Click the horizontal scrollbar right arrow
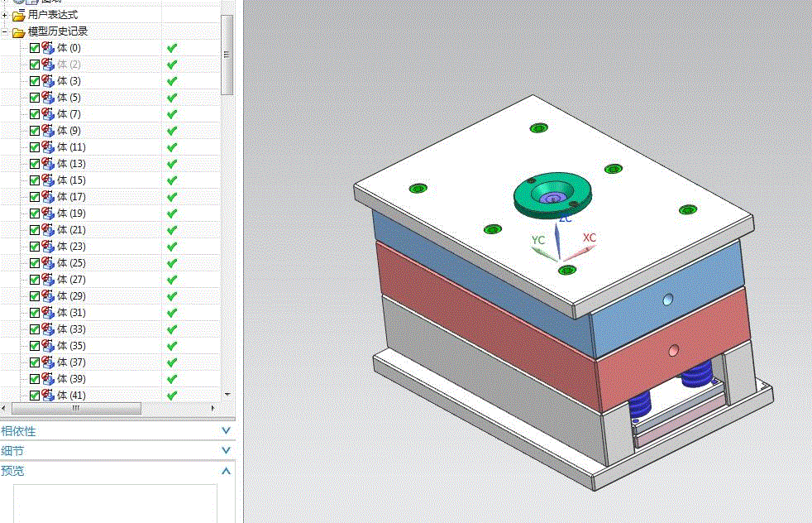The width and height of the screenshot is (812, 523). (x=213, y=409)
